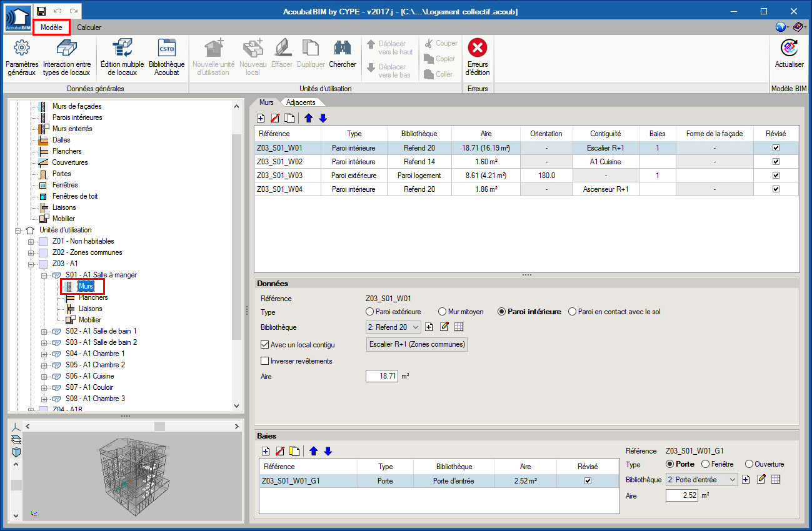Select Paroi extérieure wall type

[370, 312]
